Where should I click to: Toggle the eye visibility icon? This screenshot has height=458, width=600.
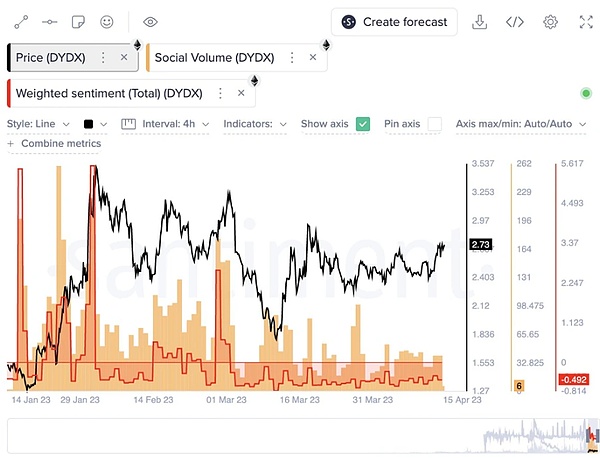coord(150,22)
